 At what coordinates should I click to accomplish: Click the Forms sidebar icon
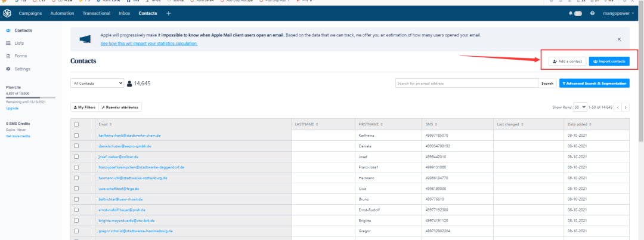click(x=8, y=56)
